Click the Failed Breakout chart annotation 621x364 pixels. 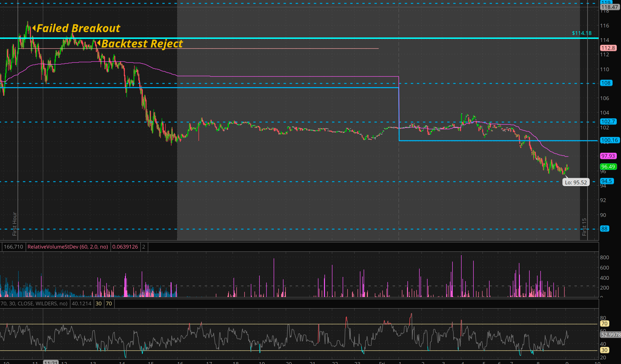(x=78, y=28)
